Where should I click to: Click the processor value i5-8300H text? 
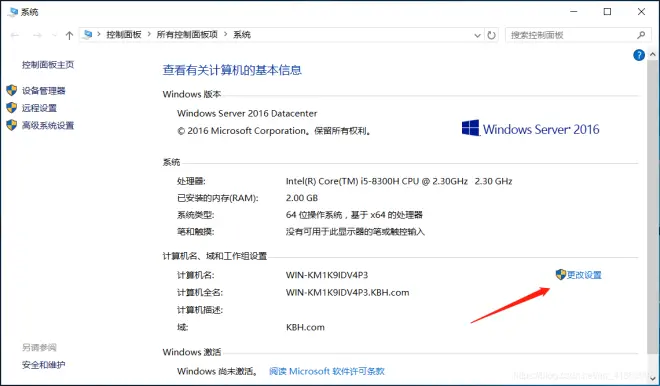(399, 181)
